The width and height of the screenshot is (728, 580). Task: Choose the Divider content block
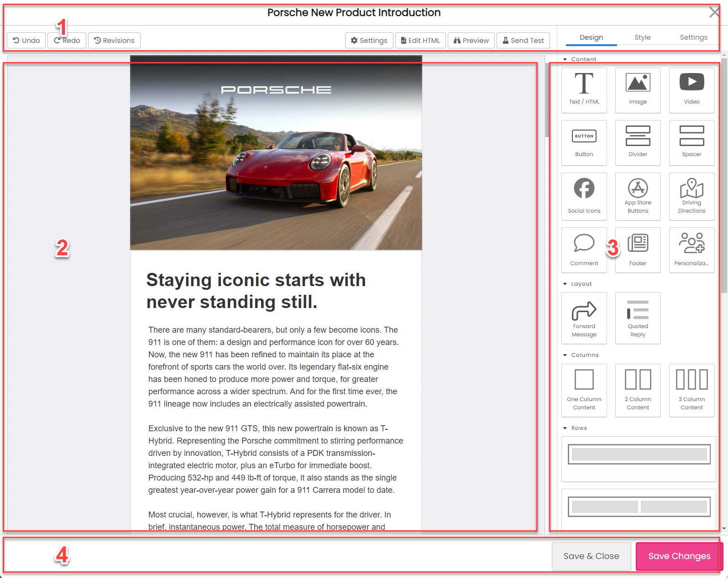pyautogui.click(x=638, y=143)
